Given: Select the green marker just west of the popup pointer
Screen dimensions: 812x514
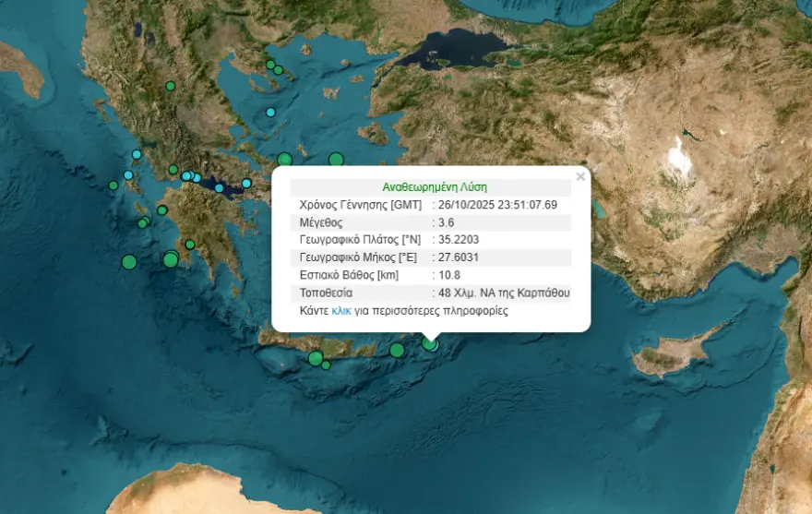Looking at the screenshot, I should (x=397, y=350).
